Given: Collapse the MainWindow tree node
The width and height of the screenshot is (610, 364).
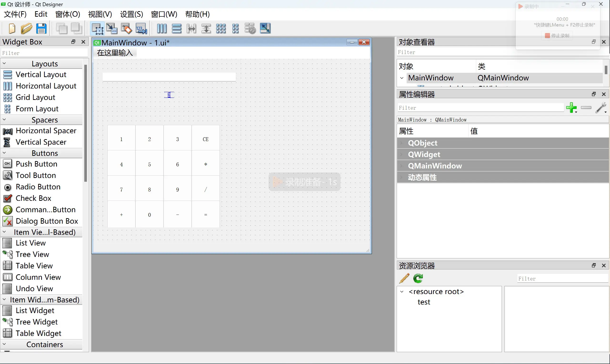Looking at the screenshot, I should [x=402, y=78].
